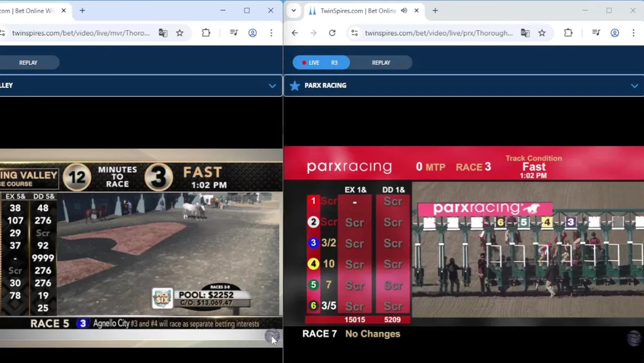The width and height of the screenshot is (644, 363).
Task: Click translate icon in left window address bar
Action: click(163, 33)
